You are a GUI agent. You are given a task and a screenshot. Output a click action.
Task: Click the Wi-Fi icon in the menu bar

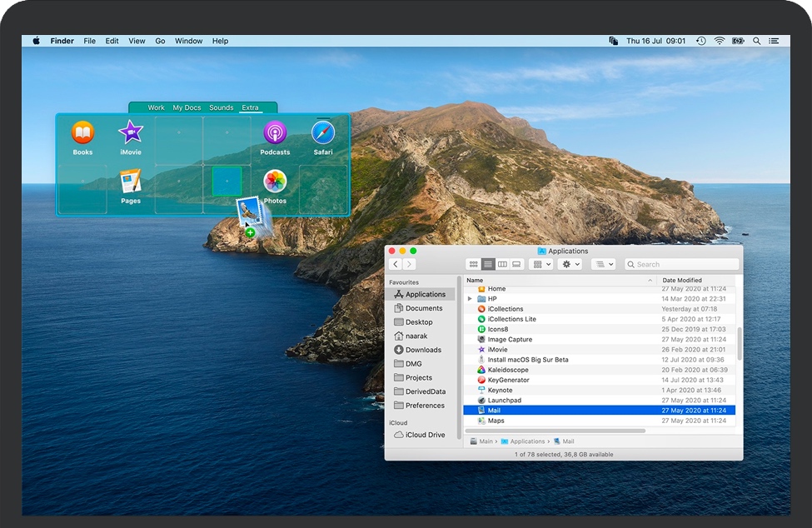point(718,40)
